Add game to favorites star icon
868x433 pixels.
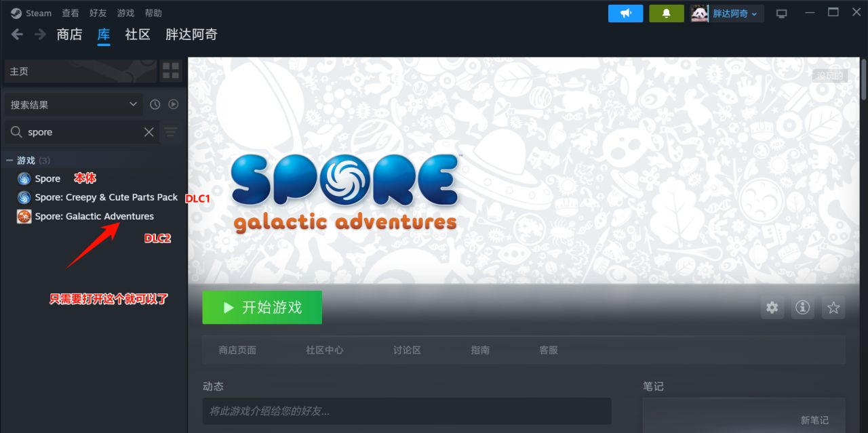click(833, 308)
